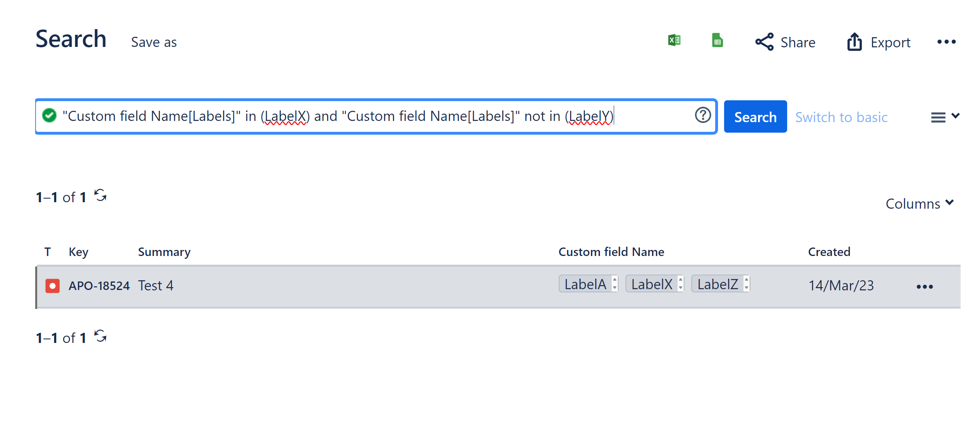The width and height of the screenshot is (980, 440).
Task: Sort by Custom field Name column
Action: (x=611, y=252)
